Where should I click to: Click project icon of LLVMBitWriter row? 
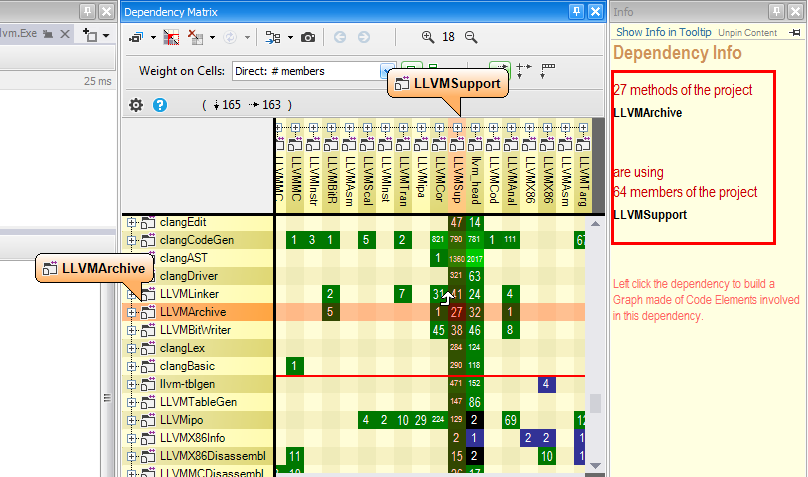click(148, 330)
